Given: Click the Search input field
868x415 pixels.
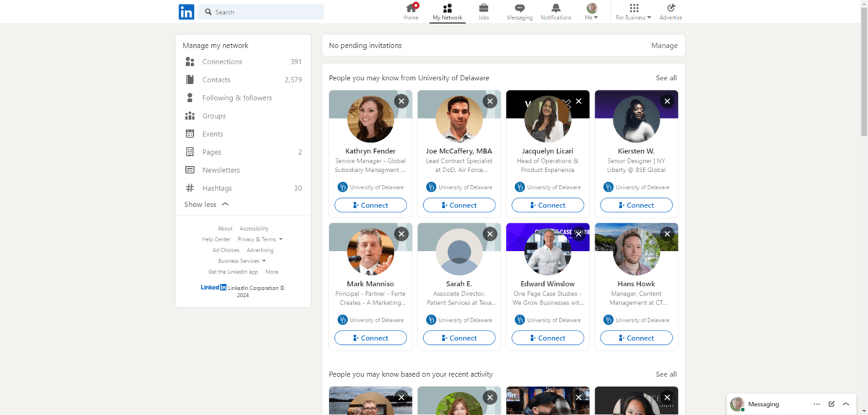Looking at the screenshot, I should (260, 12).
